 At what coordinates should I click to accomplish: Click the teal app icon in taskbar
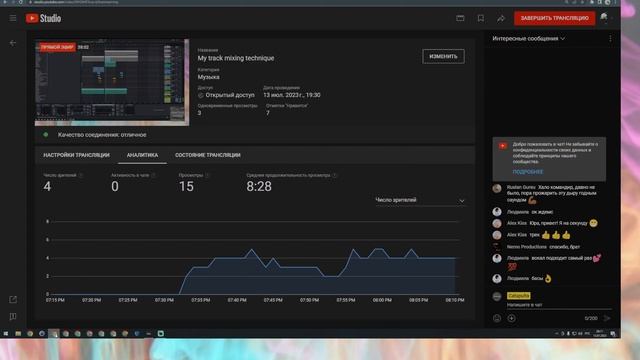[x=161, y=333]
